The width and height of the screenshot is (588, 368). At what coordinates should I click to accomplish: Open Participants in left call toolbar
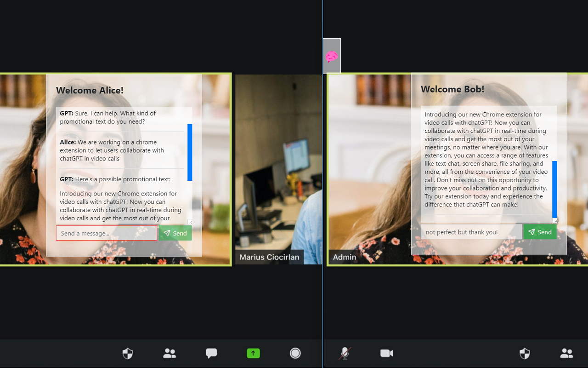(170, 353)
